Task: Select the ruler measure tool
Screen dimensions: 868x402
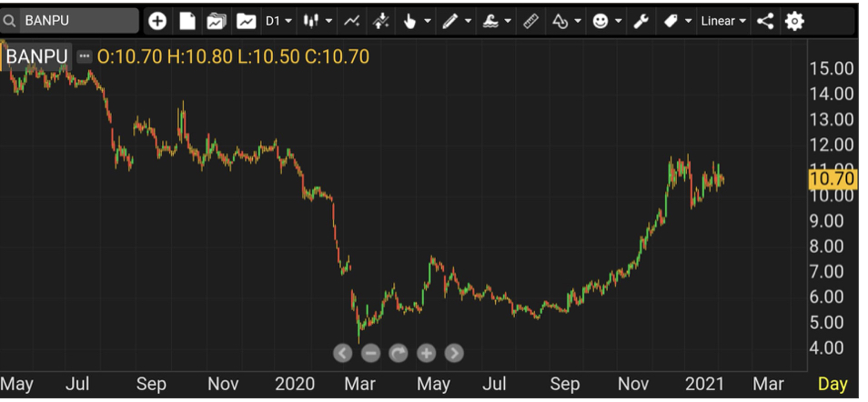Action: 530,21
